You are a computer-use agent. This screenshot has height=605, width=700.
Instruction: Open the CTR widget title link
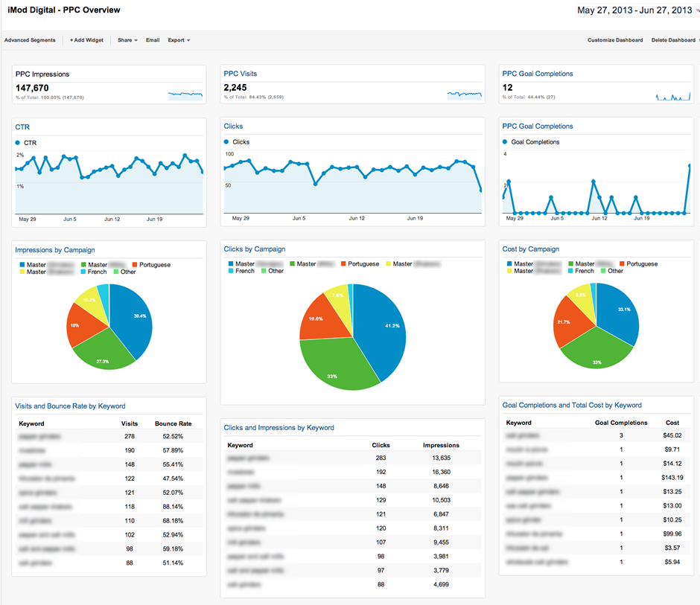pyautogui.click(x=22, y=127)
